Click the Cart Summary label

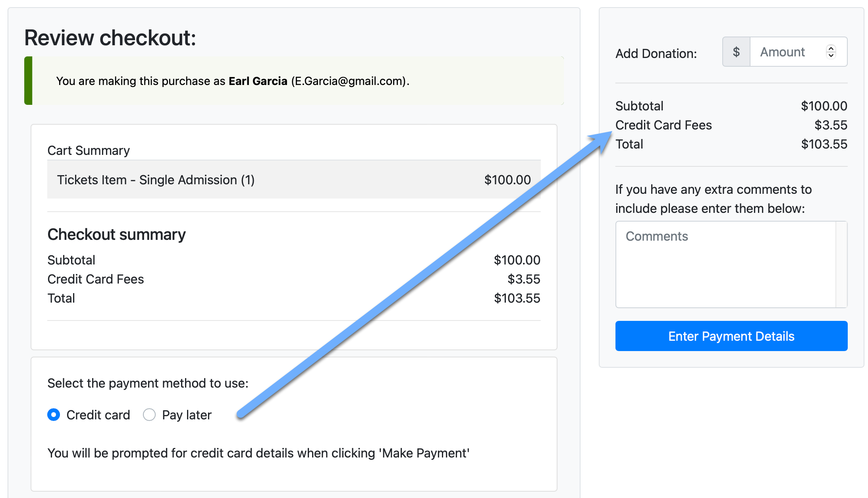tap(89, 151)
